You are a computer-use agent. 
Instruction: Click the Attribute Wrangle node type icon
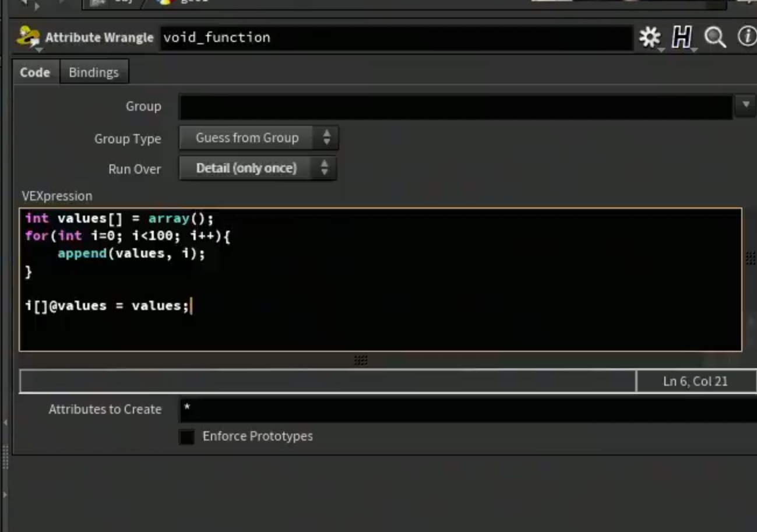[x=28, y=37]
